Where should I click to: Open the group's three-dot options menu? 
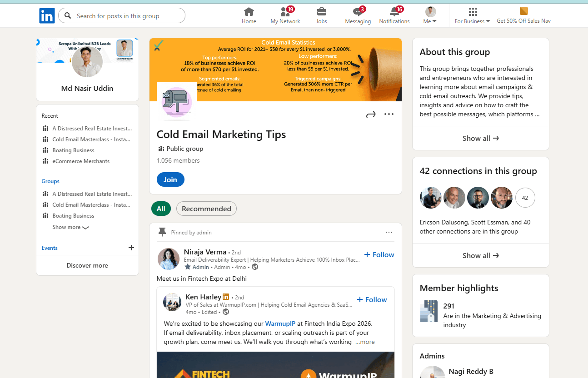(389, 114)
